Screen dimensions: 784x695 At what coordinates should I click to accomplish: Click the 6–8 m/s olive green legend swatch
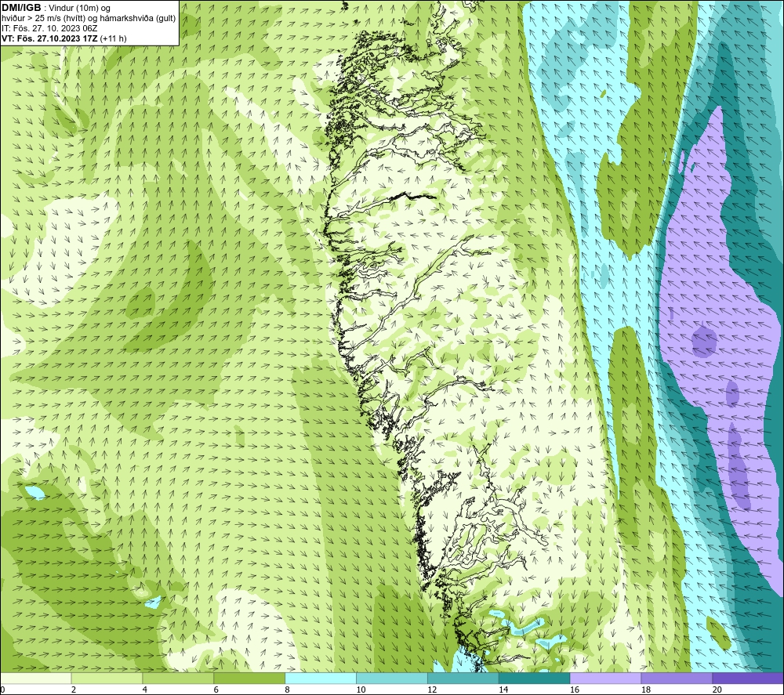tap(249, 678)
